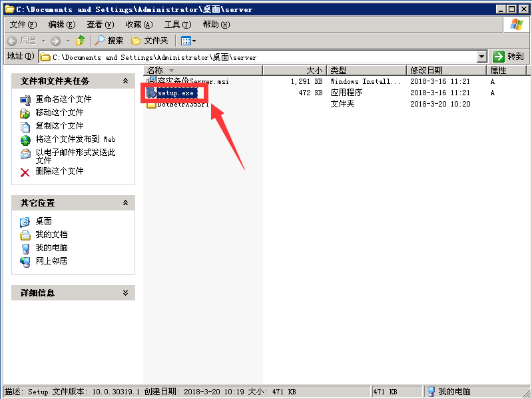
Task: Collapse the Other Places (其它位置) panel
Action: pyautogui.click(x=125, y=203)
